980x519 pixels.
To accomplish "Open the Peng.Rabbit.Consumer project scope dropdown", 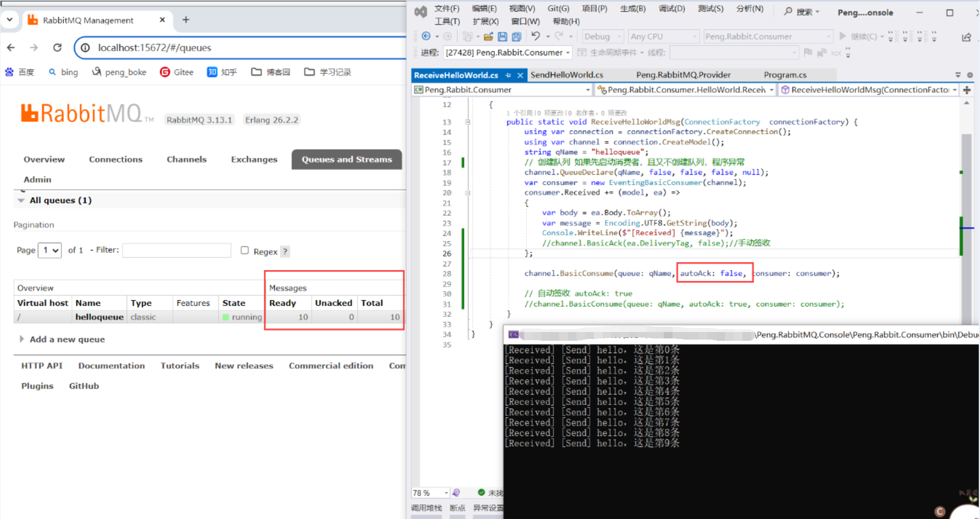I will tap(502, 90).
